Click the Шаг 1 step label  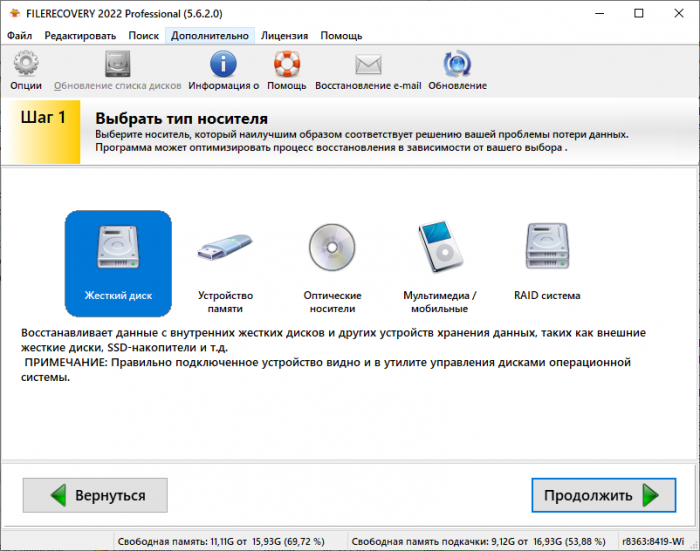point(43,117)
